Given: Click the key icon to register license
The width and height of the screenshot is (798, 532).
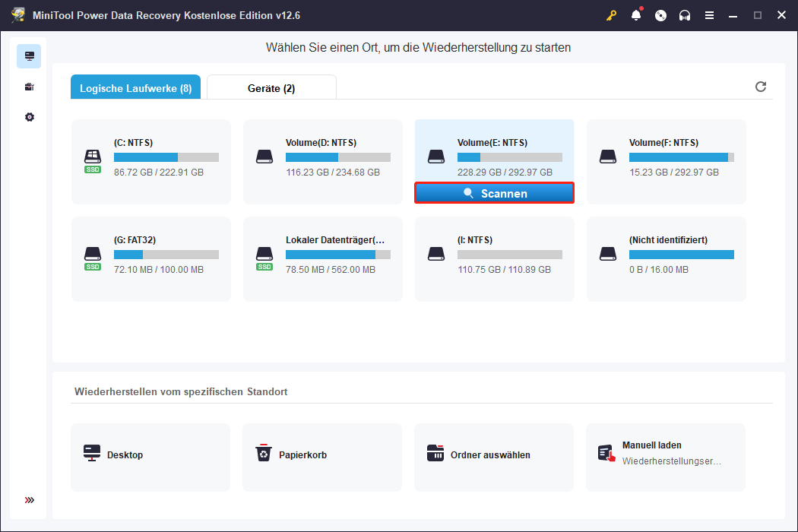Looking at the screenshot, I should pos(611,15).
